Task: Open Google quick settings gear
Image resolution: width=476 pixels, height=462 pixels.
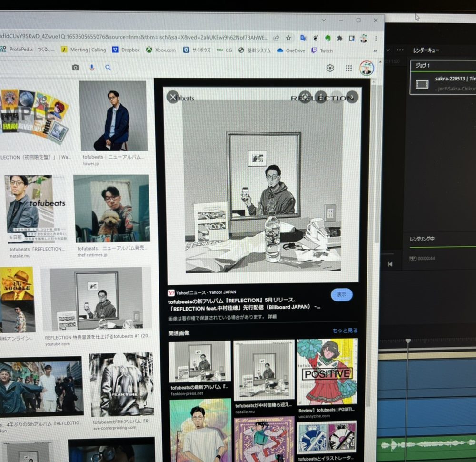Action: tap(330, 68)
